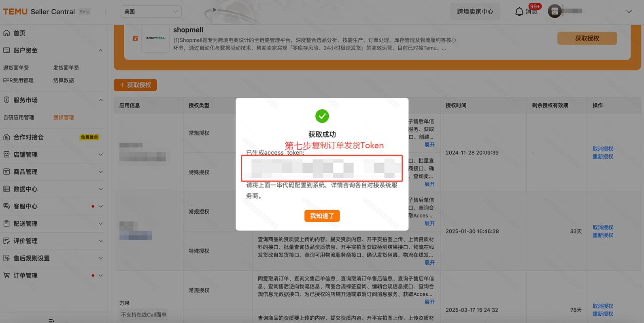Click 展开 after text ending 物流在线发…
The height and width of the screenshot is (323, 644).
(429, 263)
